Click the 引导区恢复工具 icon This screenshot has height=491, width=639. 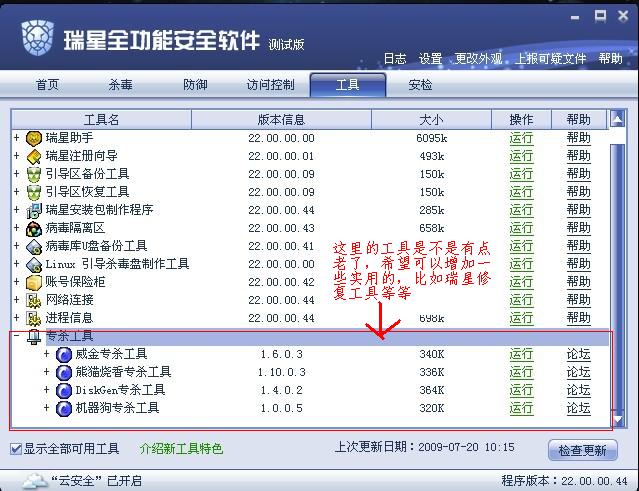(x=34, y=192)
